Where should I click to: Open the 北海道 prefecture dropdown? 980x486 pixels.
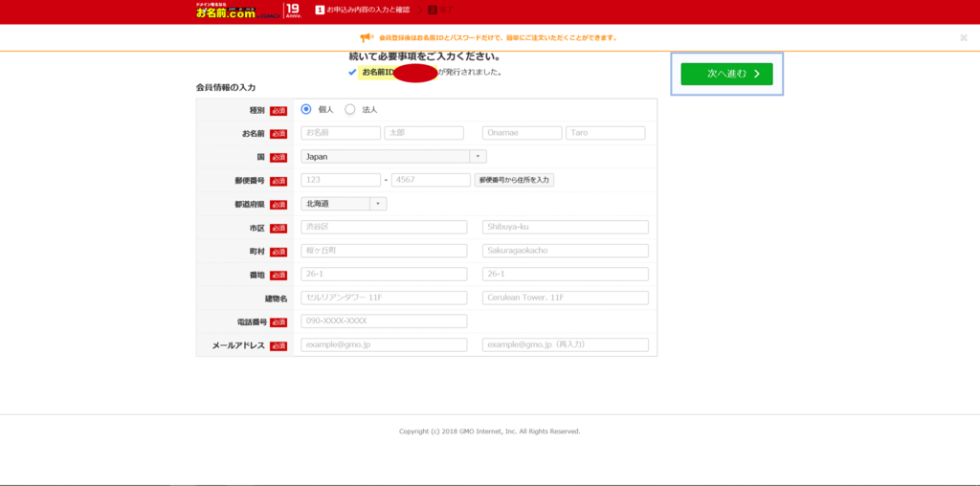click(344, 204)
